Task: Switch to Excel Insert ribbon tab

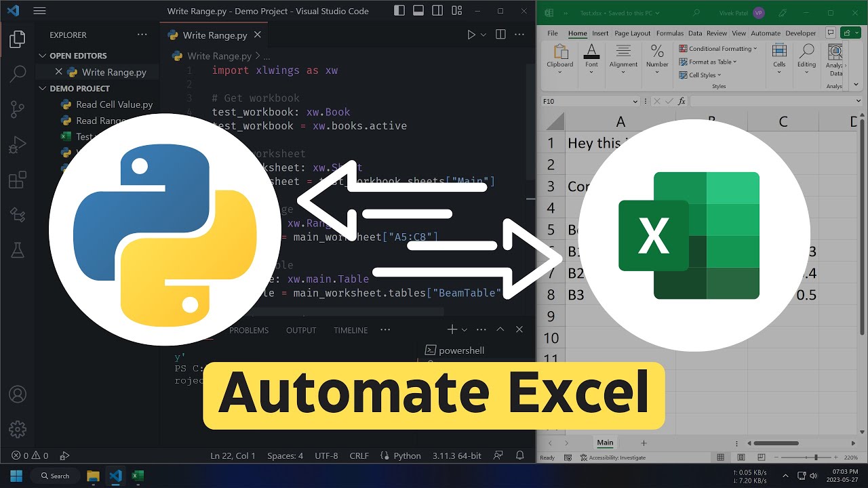Action: [600, 33]
